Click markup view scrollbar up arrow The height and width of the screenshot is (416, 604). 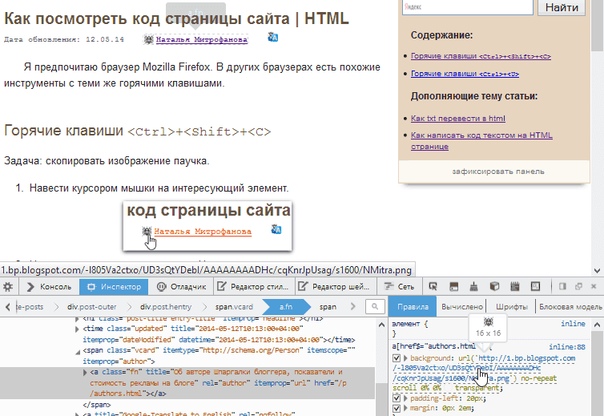(x=382, y=324)
